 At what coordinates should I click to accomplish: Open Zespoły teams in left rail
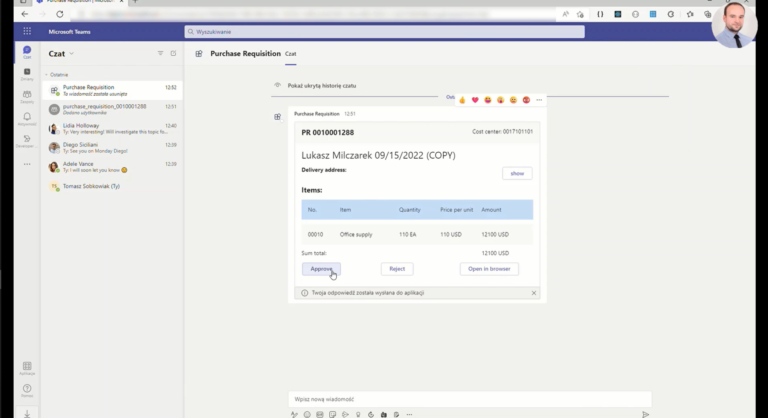coord(27,97)
